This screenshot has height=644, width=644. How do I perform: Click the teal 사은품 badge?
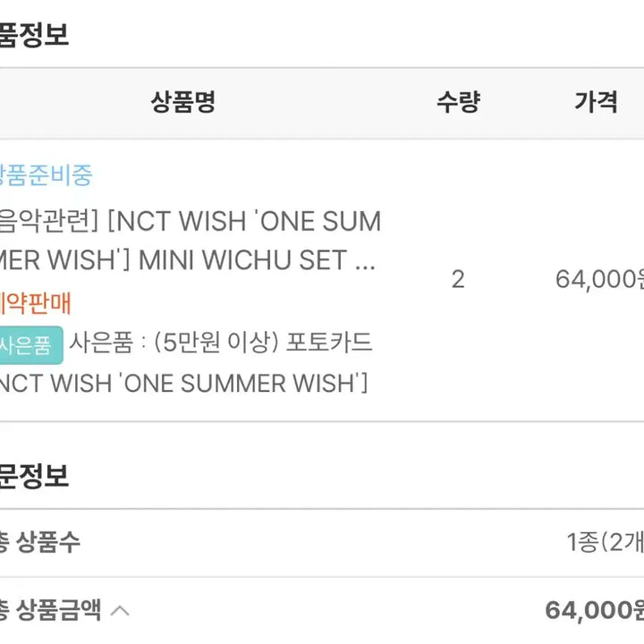pos(31,345)
